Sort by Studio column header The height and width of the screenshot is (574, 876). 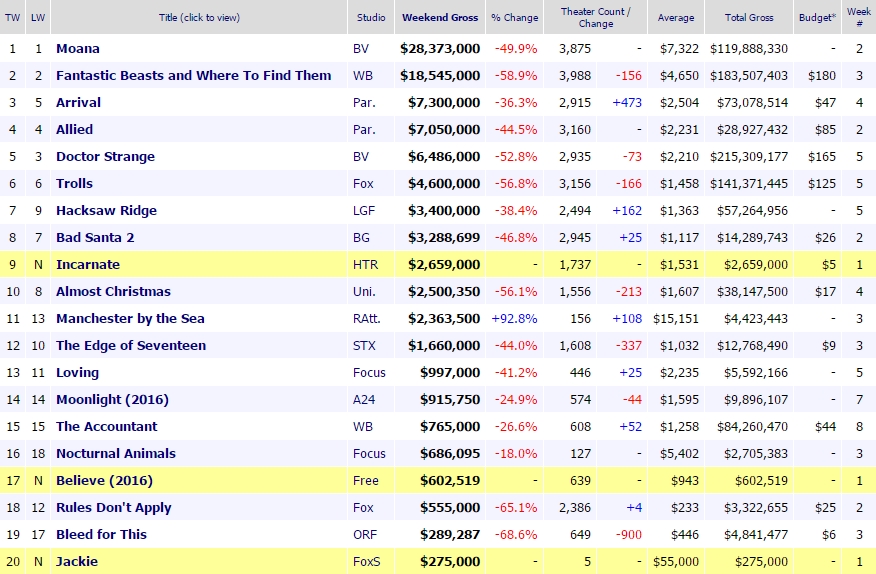(371, 17)
